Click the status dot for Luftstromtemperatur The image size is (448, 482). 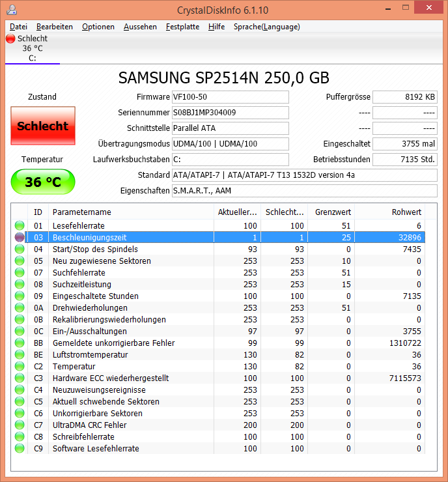pos(20,354)
